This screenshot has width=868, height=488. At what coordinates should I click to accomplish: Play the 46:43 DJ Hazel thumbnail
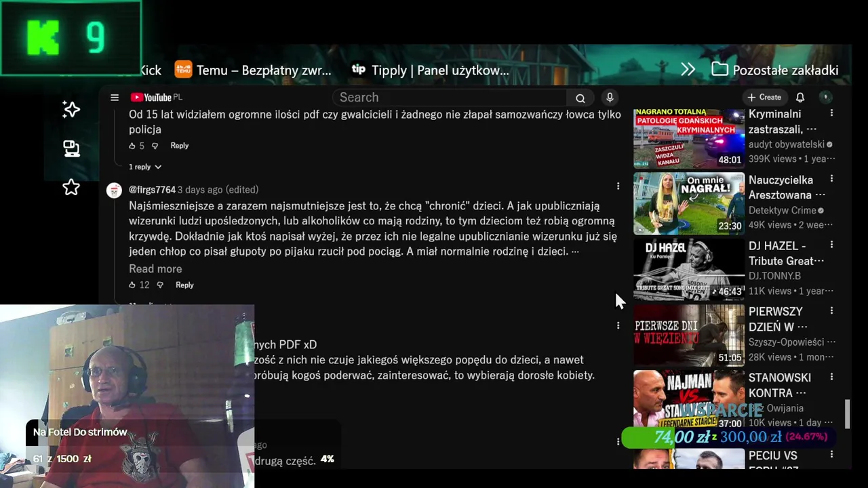pos(688,269)
